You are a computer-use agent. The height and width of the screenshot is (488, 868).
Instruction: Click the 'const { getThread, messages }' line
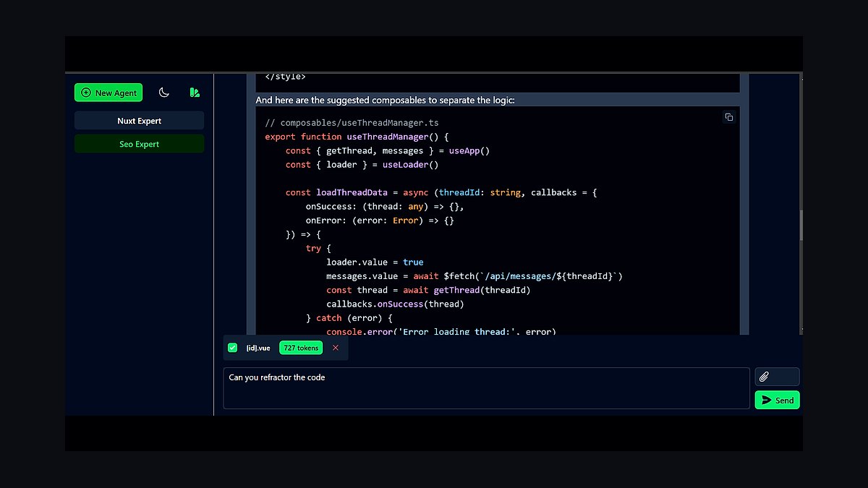pyautogui.click(x=388, y=151)
